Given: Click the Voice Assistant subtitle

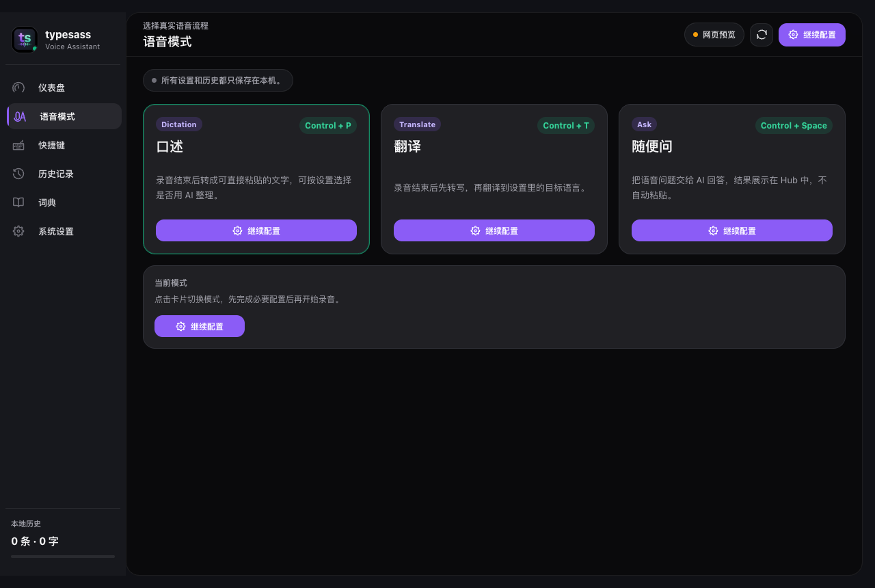Looking at the screenshot, I should coord(72,46).
